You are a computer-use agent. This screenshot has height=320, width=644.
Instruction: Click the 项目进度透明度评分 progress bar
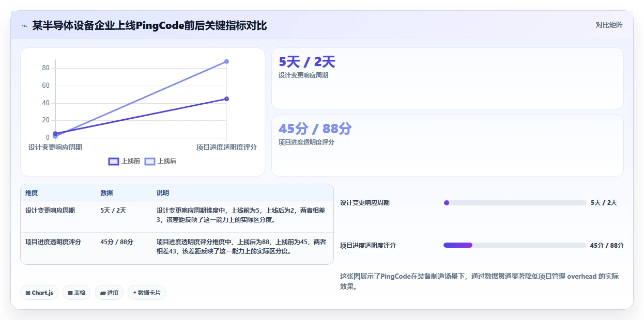[x=515, y=245]
